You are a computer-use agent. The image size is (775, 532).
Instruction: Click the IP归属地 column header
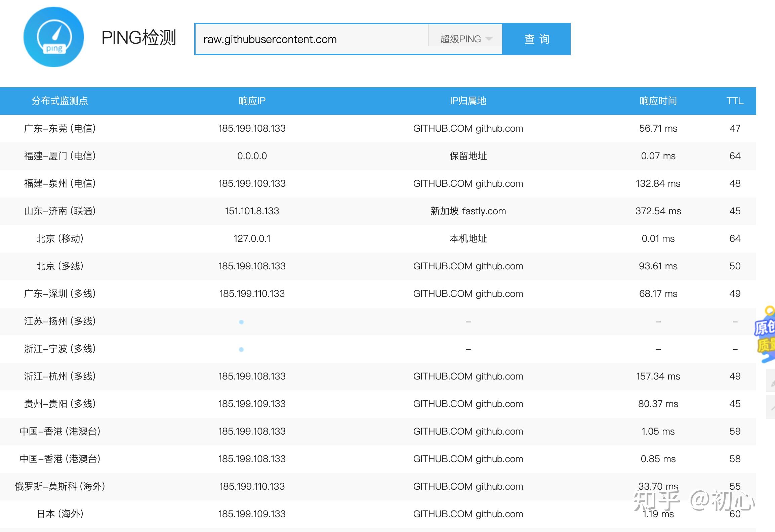pyautogui.click(x=468, y=101)
